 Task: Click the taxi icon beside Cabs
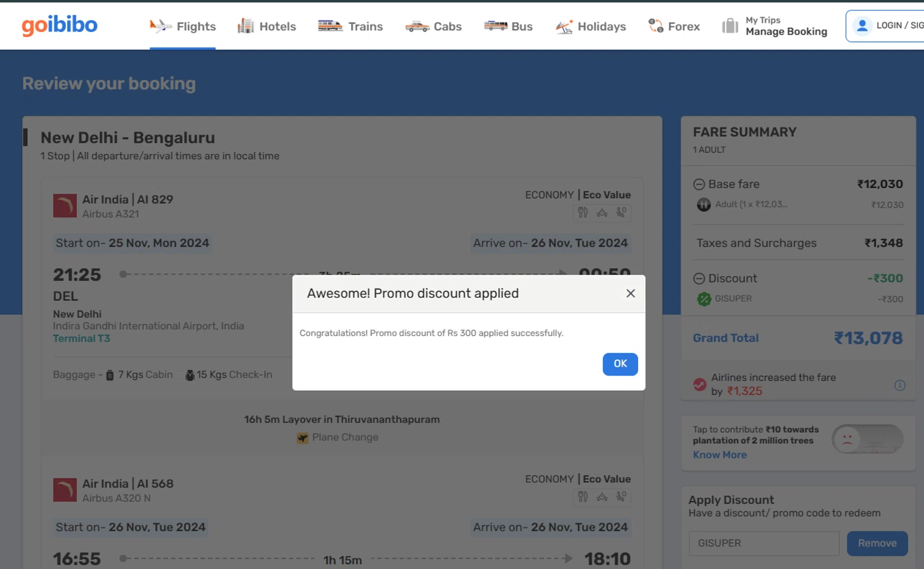coord(417,27)
